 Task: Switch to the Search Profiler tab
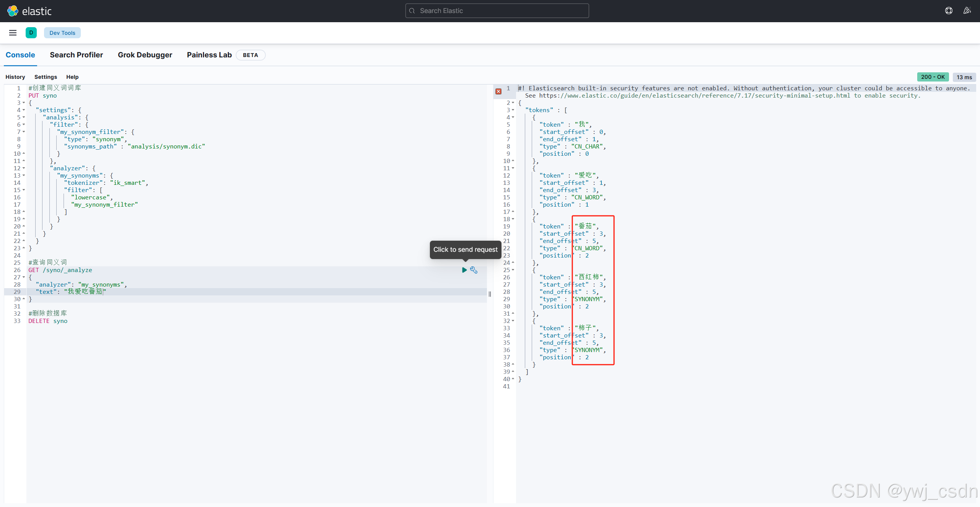pyautogui.click(x=76, y=55)
